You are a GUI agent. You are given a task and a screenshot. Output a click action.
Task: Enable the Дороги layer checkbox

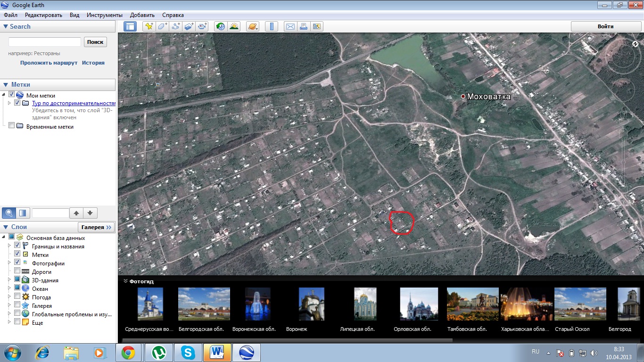(x=17, y=271)
